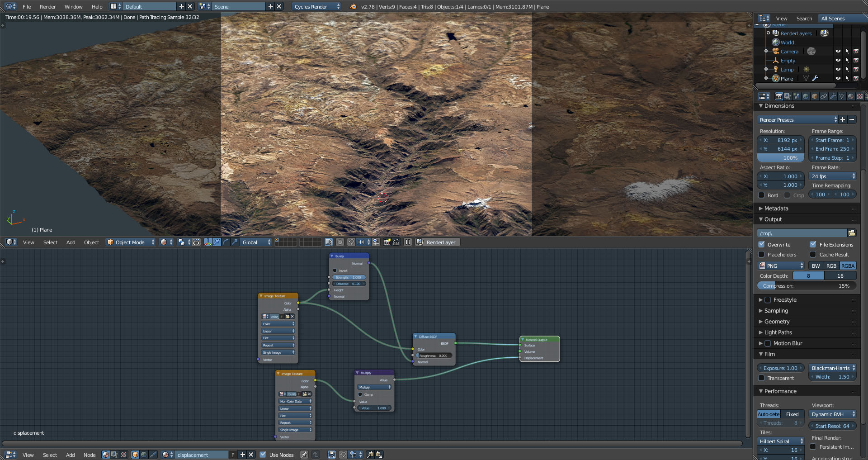Select the Modifiers wrench icon in Properties
Image resolution: width=868 pixels, height=460 pixels.
pos(833,96)
